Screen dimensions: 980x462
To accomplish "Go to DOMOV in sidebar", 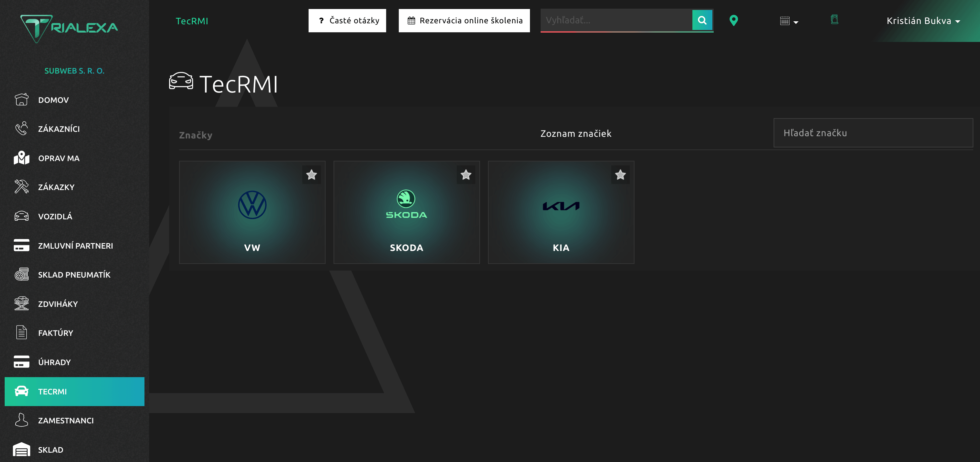I will coord(75,100).
